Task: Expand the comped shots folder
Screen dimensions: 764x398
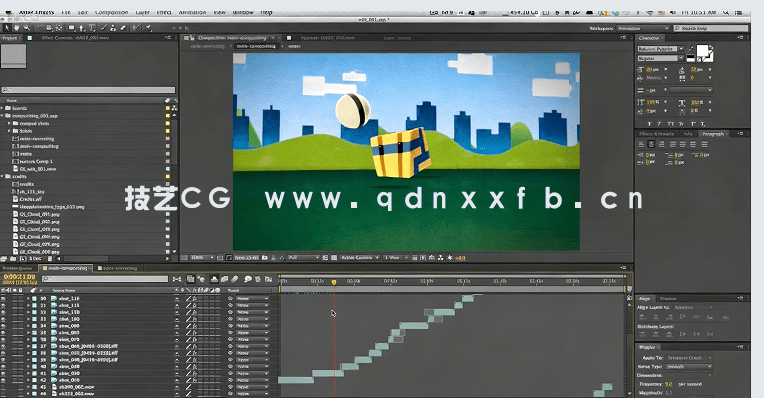Action: (x=9, y=124)
